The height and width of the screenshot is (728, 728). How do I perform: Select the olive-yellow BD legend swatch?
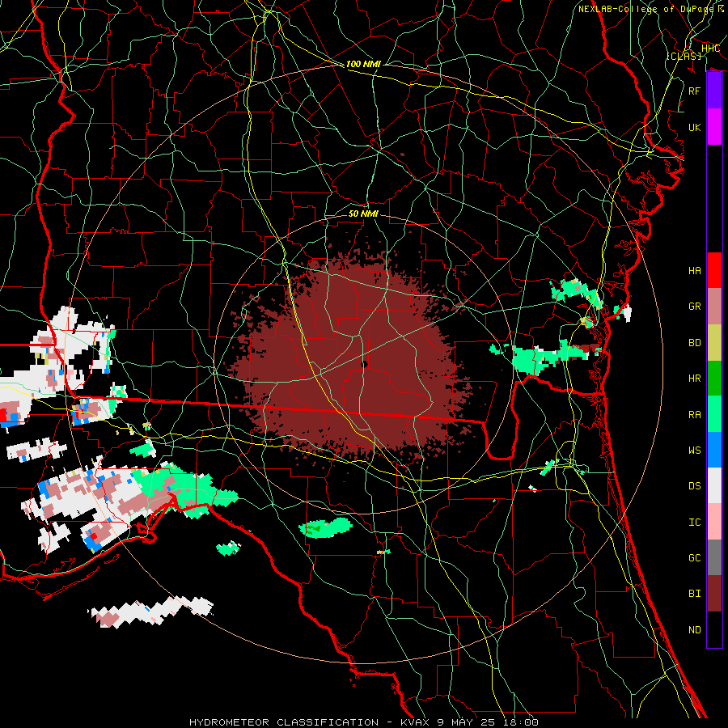(714, 342)
